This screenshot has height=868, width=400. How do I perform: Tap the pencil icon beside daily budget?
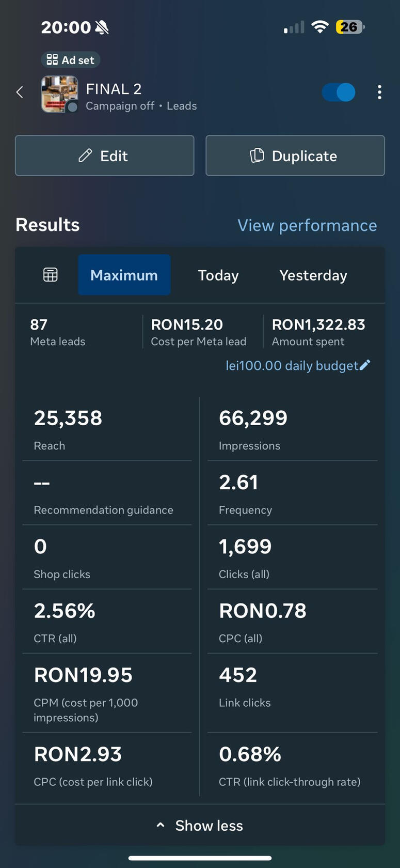pos(365,365)
